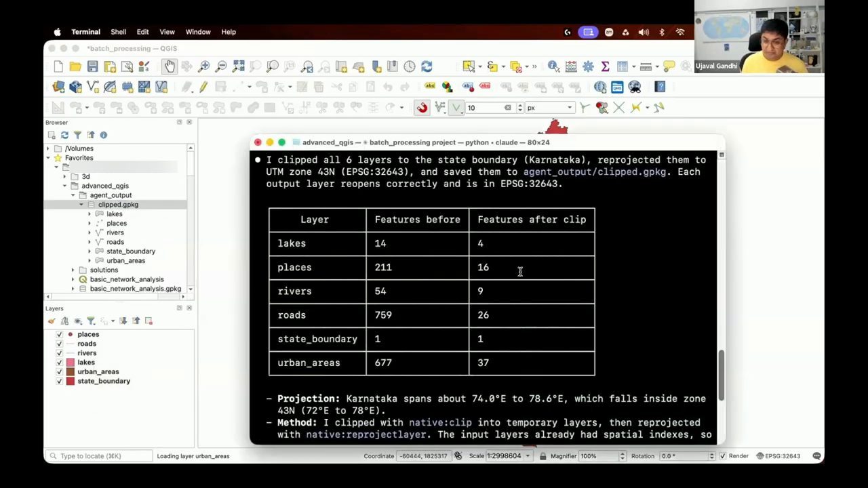
Task: Open the Shell menu
Action: (118, 32)
